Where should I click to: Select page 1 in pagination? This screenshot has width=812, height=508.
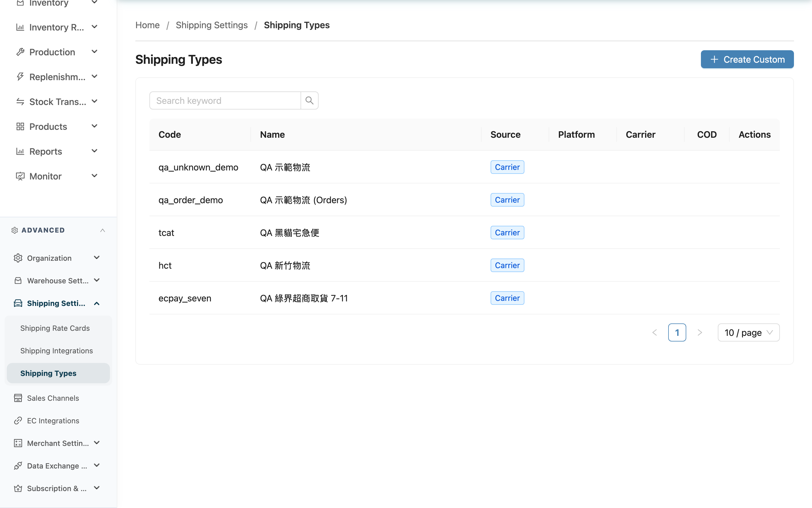[x=677, y=333]
